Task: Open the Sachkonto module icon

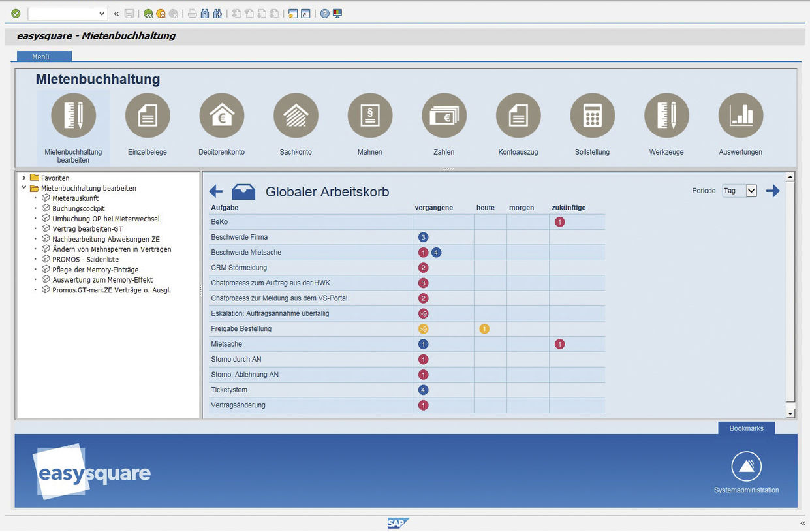Action: pos(296,116)
